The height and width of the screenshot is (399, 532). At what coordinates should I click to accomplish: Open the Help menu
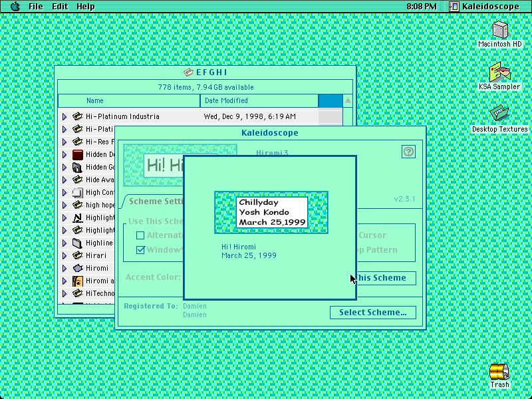point(86,7)
